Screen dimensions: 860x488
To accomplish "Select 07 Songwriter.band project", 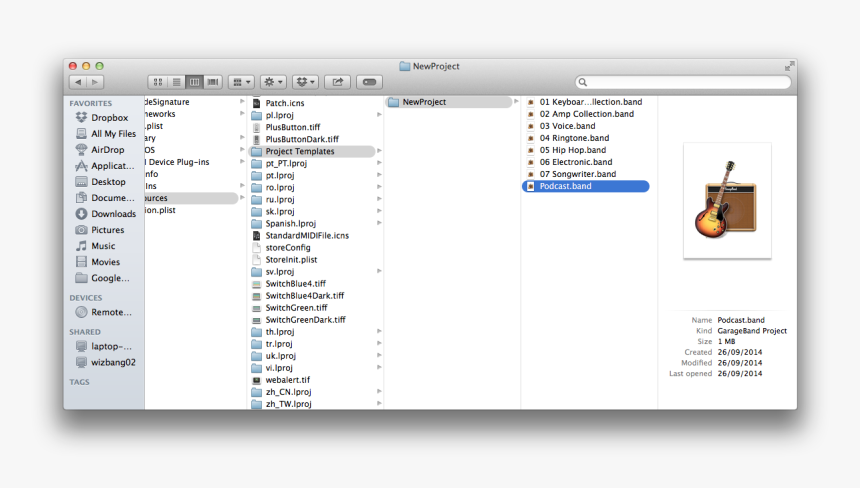I will [x=572, y=174].
